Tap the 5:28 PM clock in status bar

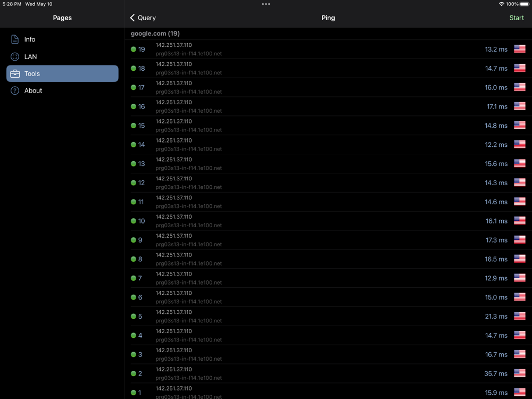click(12, 4)
